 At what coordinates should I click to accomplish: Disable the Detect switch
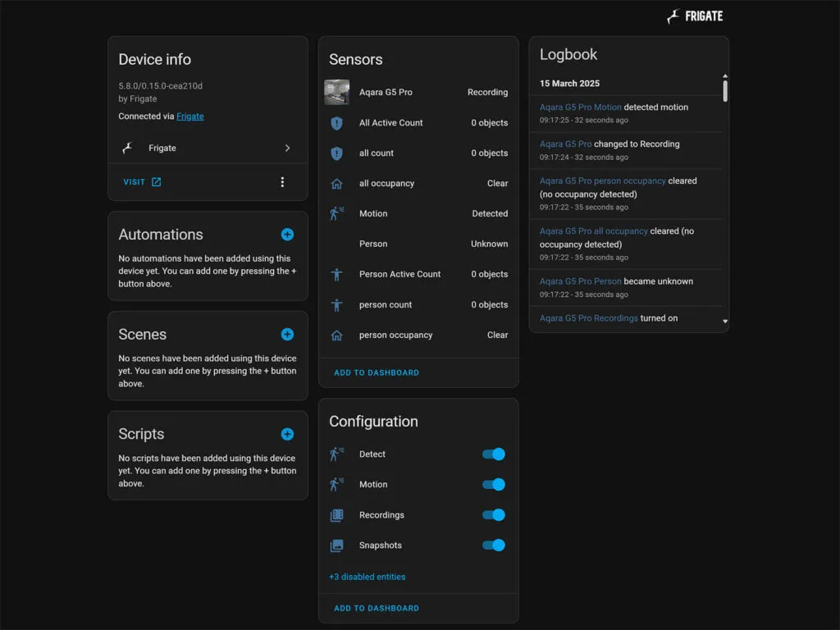point(493,454)
